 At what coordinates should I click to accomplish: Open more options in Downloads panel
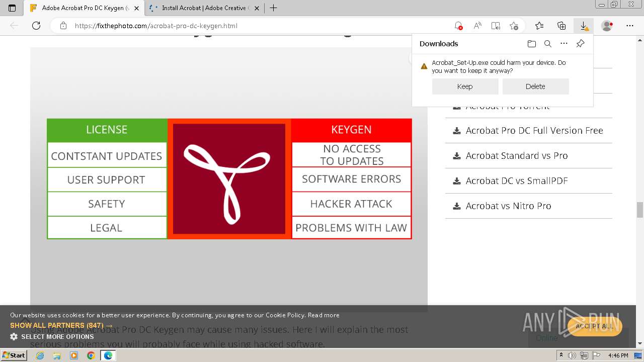(x=564, y=44)
